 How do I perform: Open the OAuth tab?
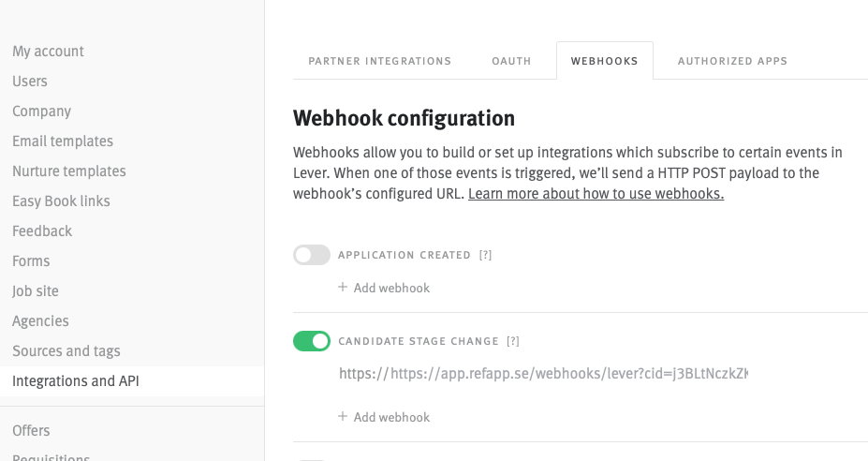click(511, 61)
